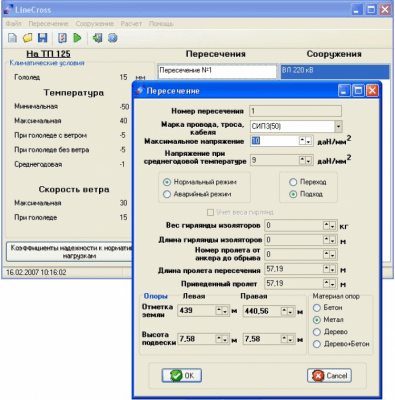Select the Переход radio option
Viewport: 395px width, 400px height.
(293, 182)
